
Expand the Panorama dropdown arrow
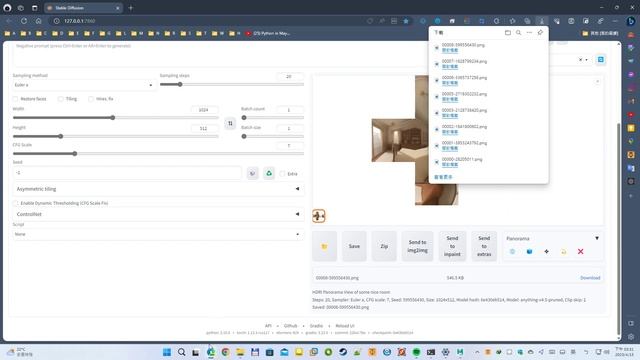(x=597, y=238)
